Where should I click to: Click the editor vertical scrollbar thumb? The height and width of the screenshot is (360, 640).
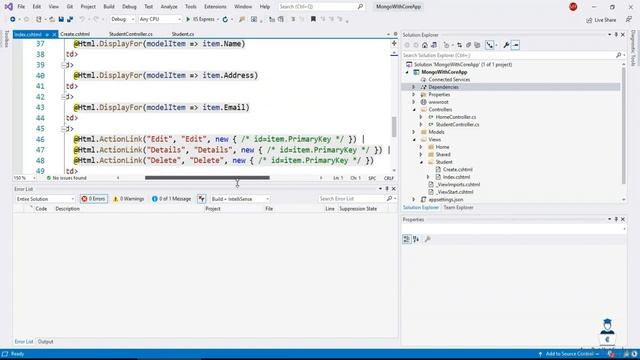click(394, 127)
